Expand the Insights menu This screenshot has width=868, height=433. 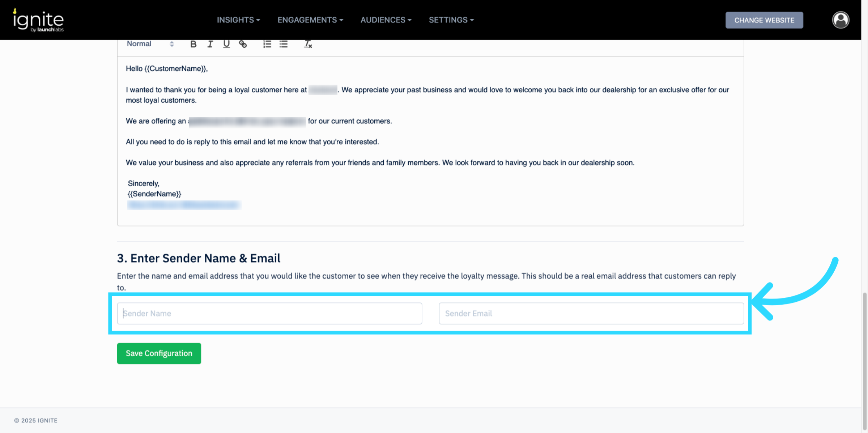pos(238,20)
